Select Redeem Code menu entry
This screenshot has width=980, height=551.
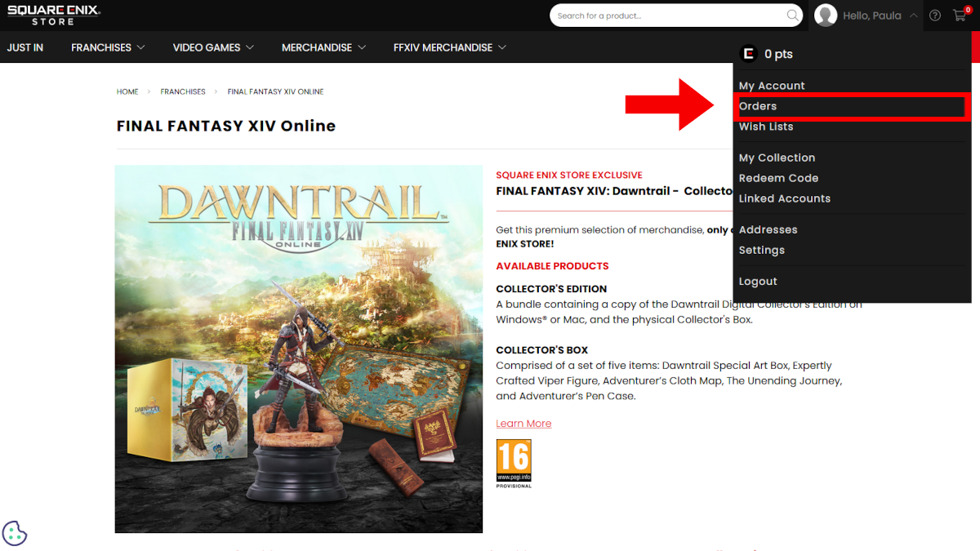(778, 178)
